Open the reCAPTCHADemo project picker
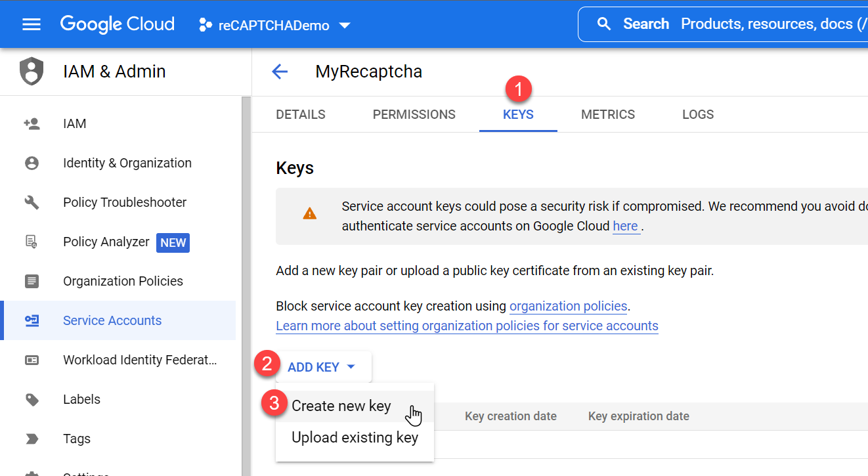 tap(274, 26)
